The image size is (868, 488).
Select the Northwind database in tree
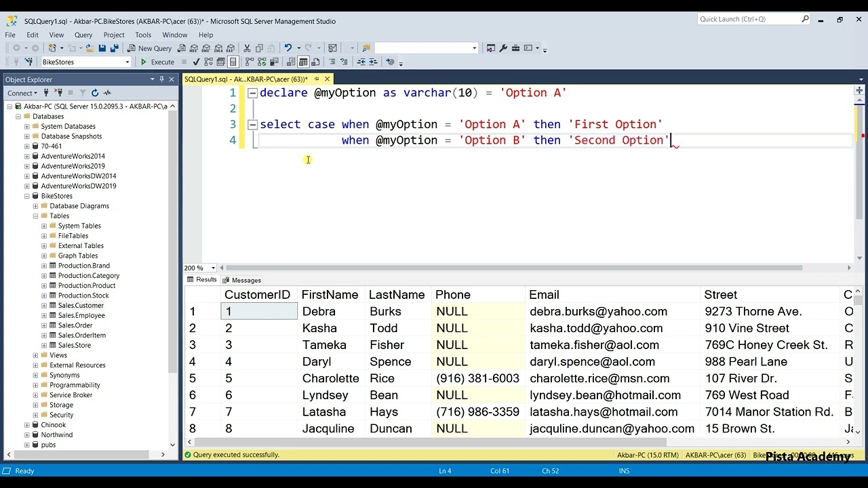click(x=57, y=435)
